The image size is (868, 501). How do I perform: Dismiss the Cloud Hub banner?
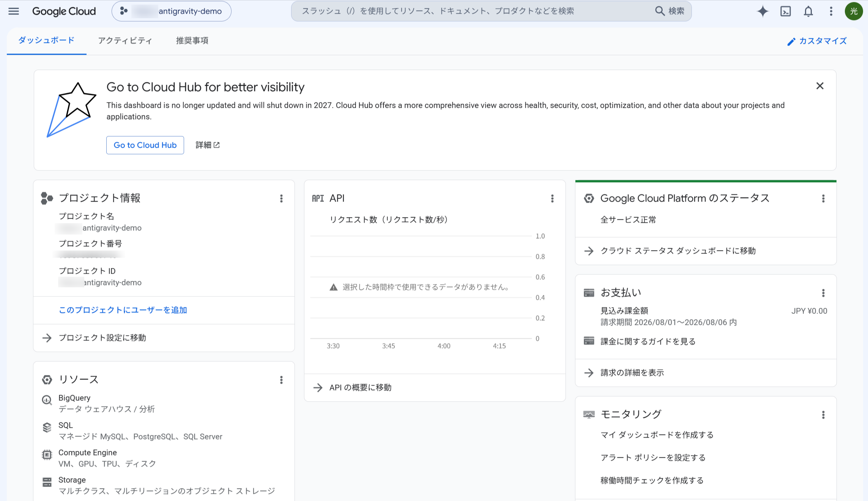(820, 86)
